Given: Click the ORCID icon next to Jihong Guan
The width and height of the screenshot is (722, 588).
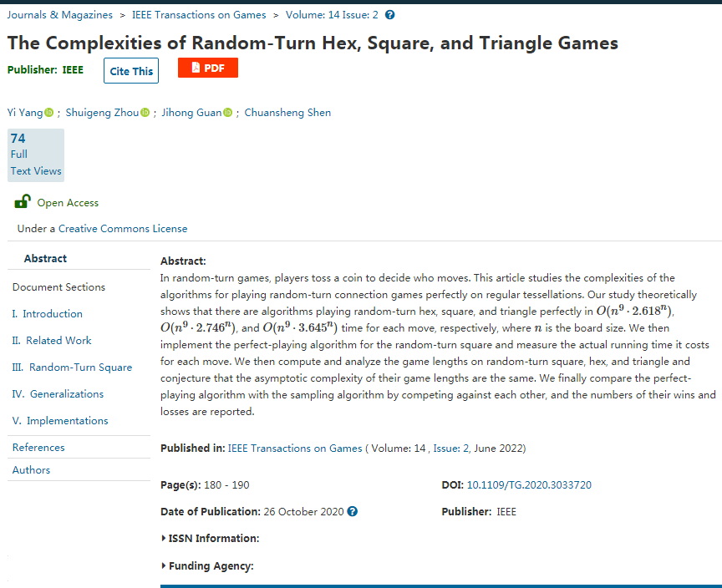Looking at the screenshot, I should pos(228,113).
